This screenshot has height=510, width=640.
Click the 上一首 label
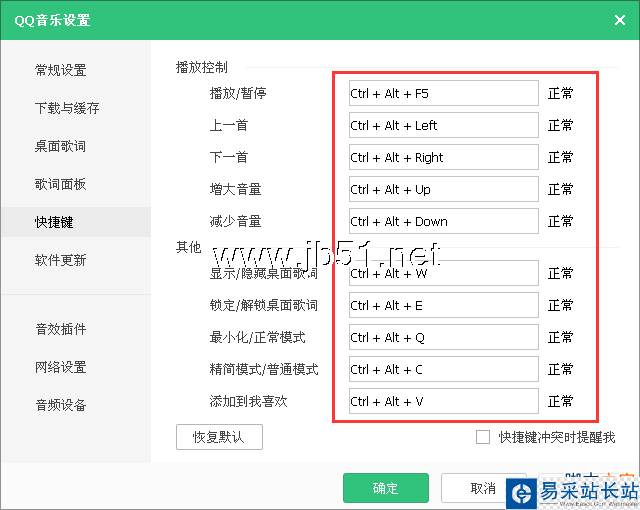pyautogui.click(x=229, y=125)
